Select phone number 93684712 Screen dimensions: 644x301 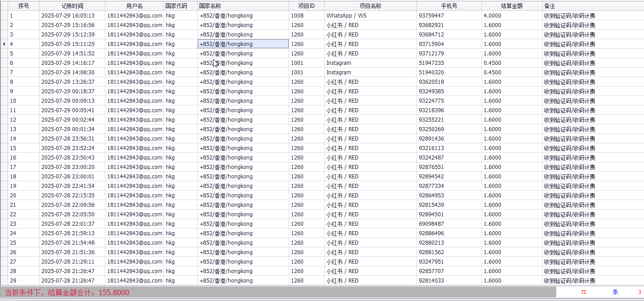(x=449, y=34)
